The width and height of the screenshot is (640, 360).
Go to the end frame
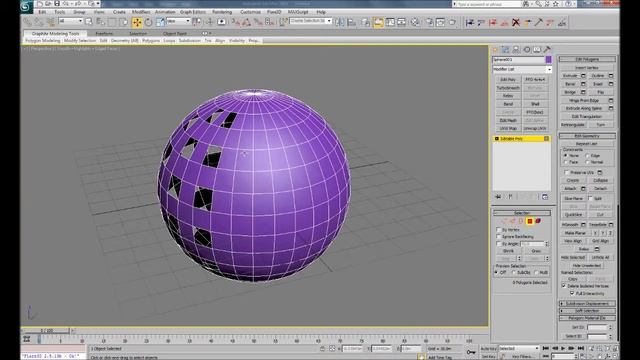(581, 348)
